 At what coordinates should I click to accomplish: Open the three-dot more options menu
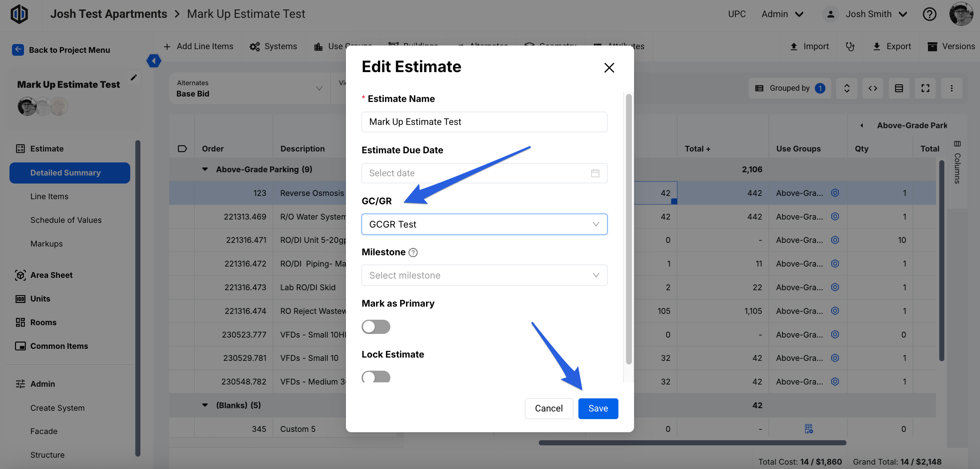tap(952, 88)
